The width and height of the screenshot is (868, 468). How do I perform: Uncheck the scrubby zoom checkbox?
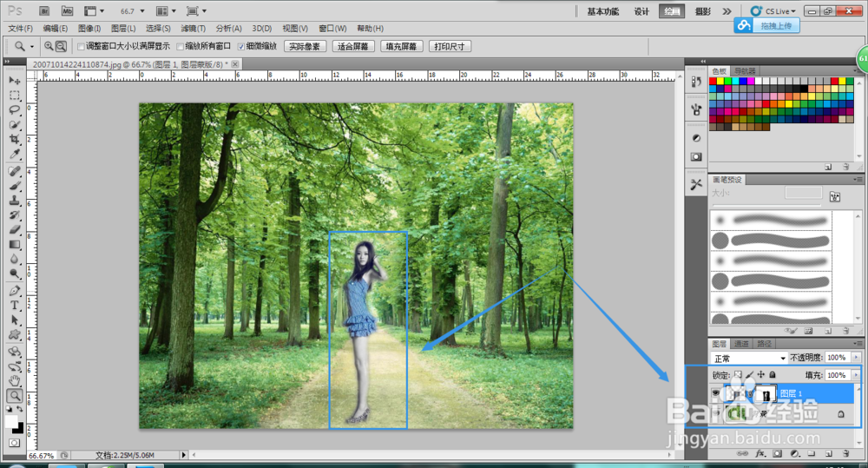click(240, 47)
